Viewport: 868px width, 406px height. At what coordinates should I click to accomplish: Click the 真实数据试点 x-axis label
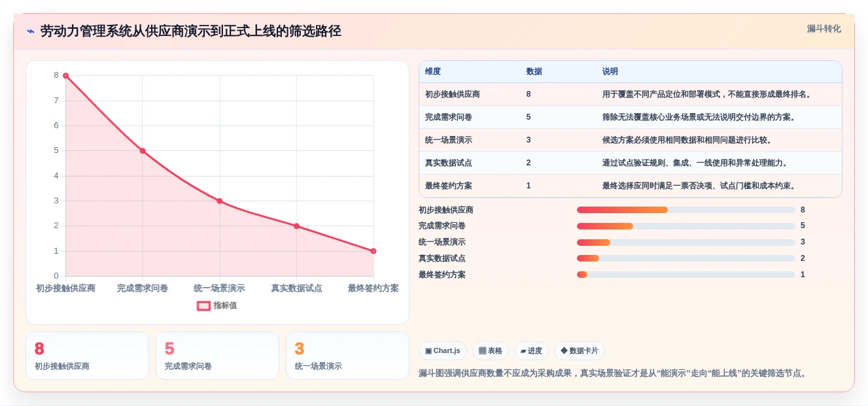296,288
